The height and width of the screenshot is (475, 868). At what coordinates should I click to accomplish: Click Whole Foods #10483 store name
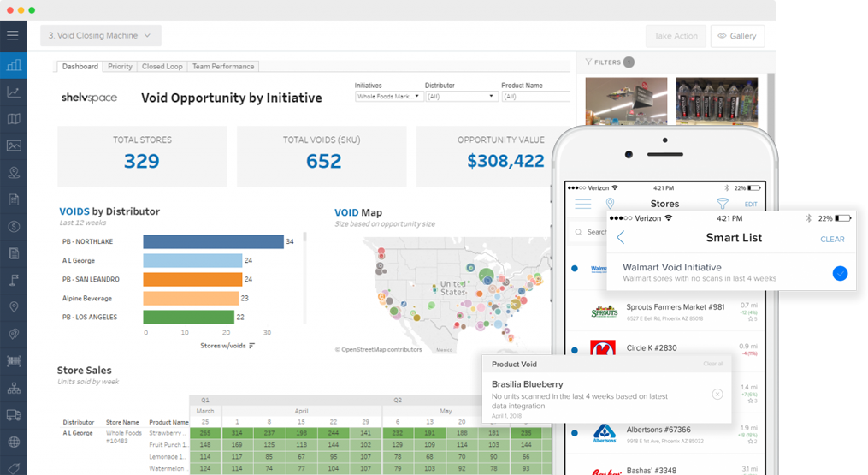[x=123, y=436]
